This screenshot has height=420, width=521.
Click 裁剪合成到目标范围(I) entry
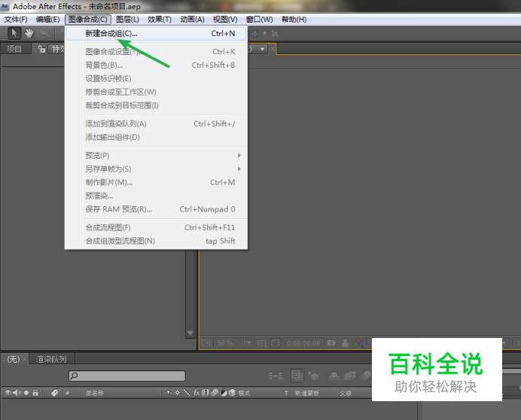tap(156, 105)
